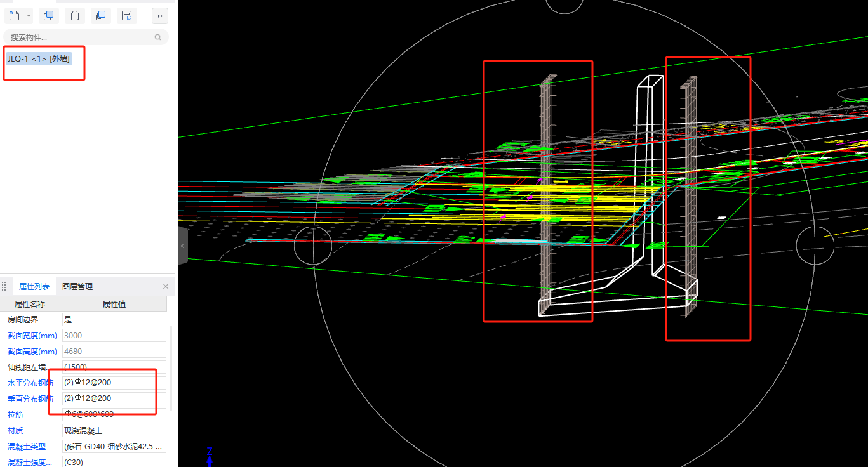The height and width of the screenshot is (467, 868).
Task: Click the 垂直分布钢筋 value field
Action: [x=114, y=398]
